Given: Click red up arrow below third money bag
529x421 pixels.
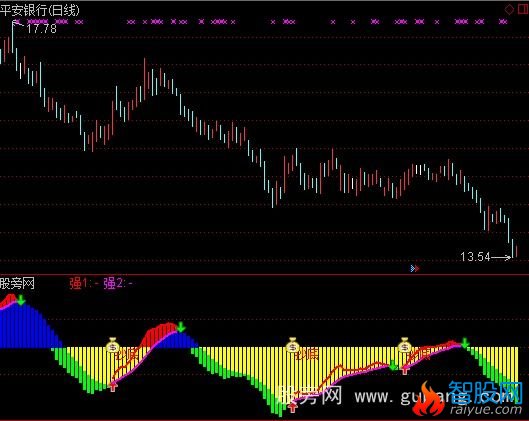Looking at the screenshot, I should (x=405, y=370).
